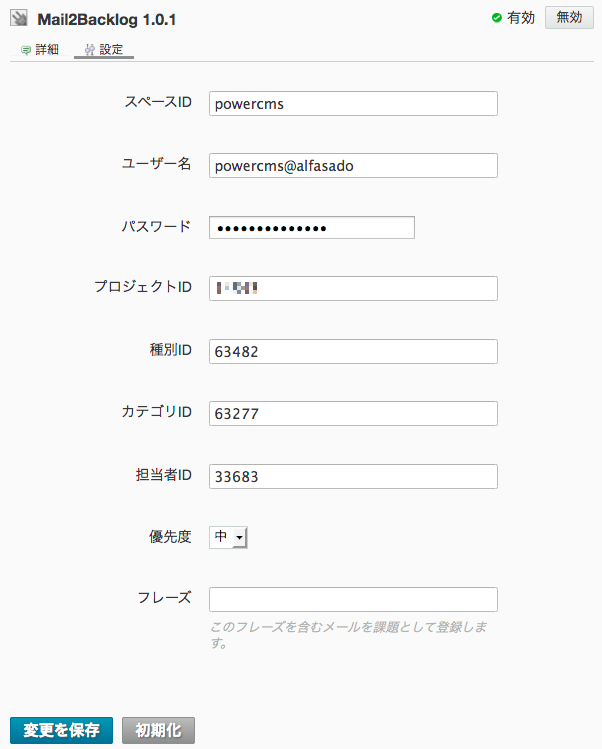Viewport: 602px width, 749px height.
Task: Click the カテゴリID field showing 63277
Action: (x=353, y=413)
